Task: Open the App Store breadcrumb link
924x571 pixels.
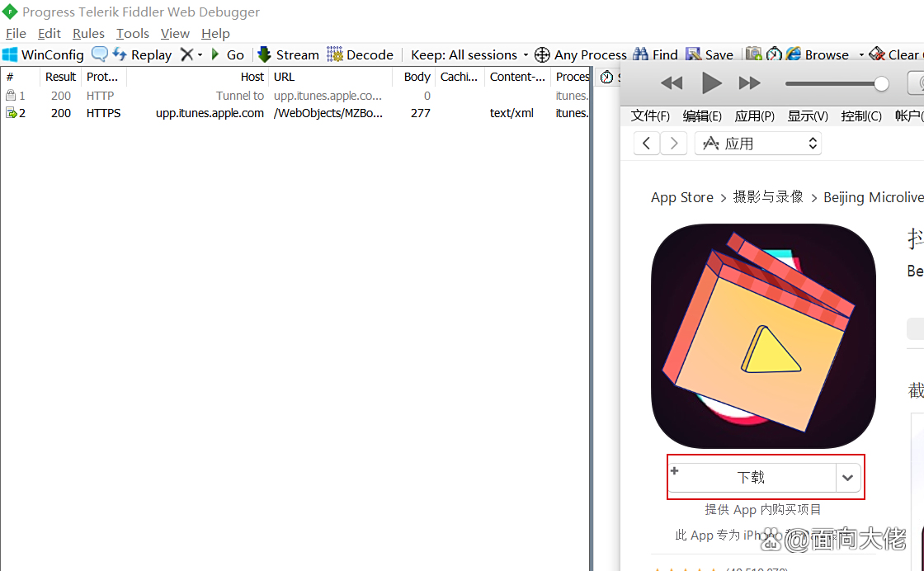Action: point(681,197)
